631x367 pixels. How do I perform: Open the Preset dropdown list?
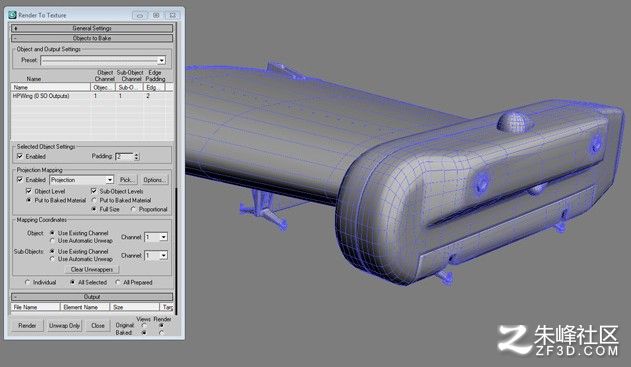(161, 61)
